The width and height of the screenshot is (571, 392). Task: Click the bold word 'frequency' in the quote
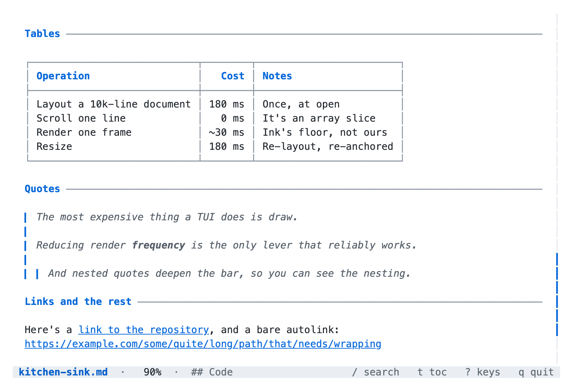pos(158,245)
